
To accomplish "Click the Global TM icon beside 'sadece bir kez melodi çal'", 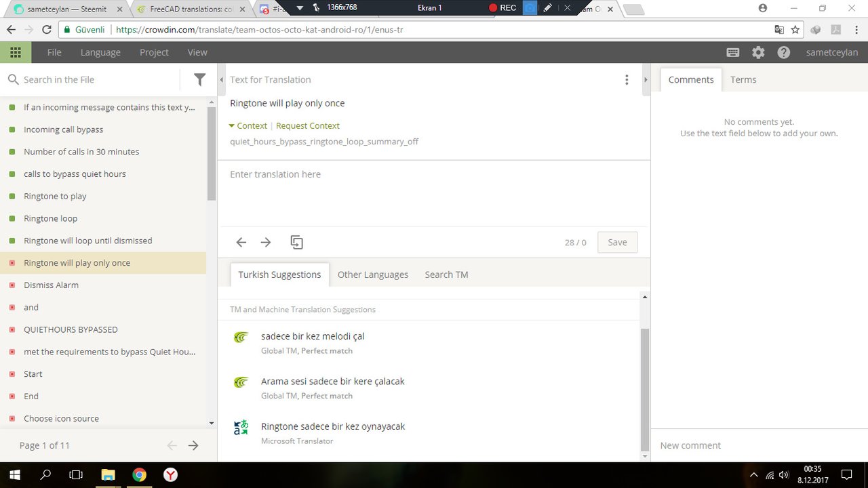I will [241, 337].
